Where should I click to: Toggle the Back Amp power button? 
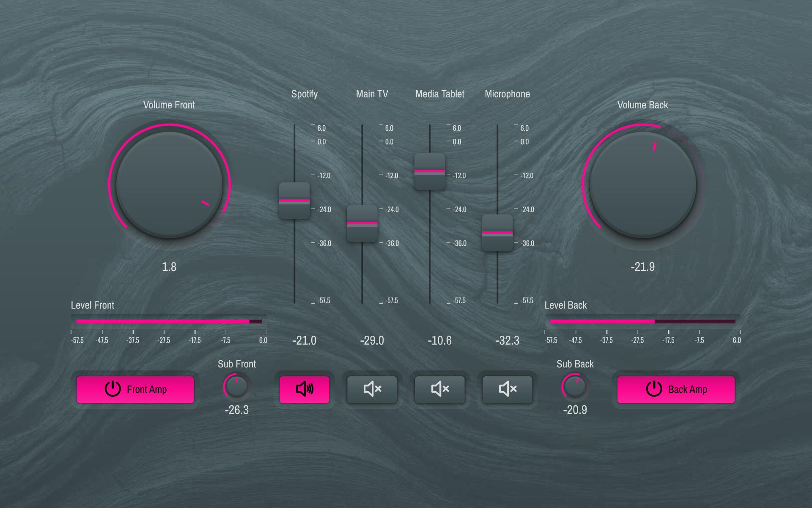[676, 389]
